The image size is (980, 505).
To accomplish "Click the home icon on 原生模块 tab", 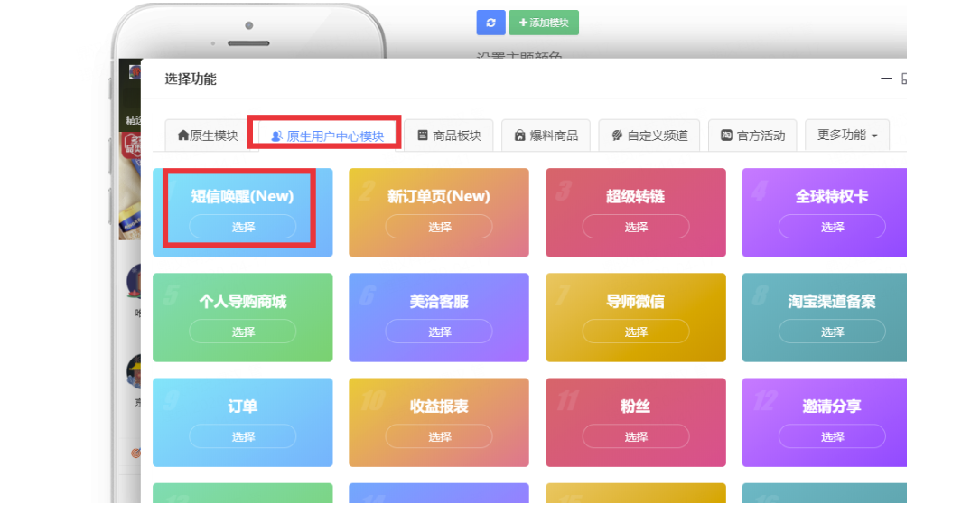I will click(x=183, y=135).
